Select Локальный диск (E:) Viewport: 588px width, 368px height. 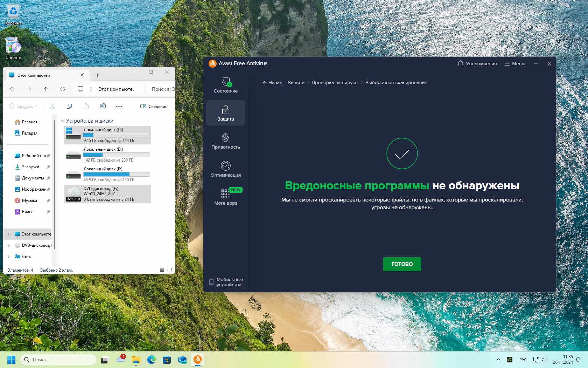tap(107, 174)
